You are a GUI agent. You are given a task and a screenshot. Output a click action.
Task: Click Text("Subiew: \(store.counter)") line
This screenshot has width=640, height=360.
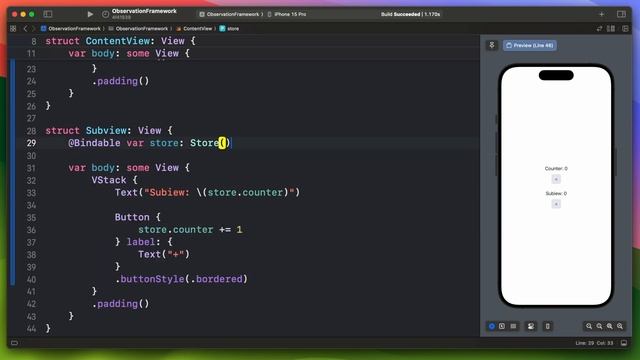click(x=207, y=193)
